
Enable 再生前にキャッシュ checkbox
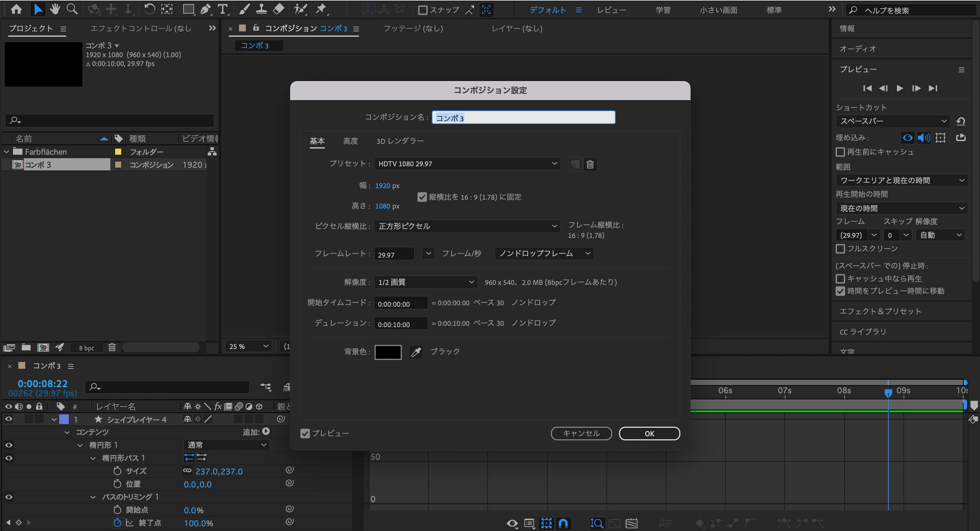[x=840, y=152]
